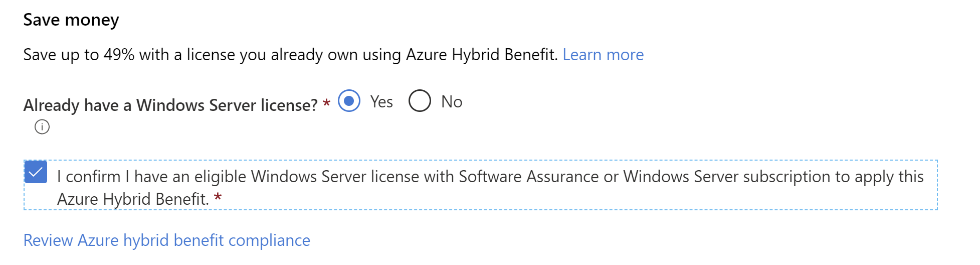980x265 pixels.
Task: Open the Learn more link
Action: coord(603,54)
